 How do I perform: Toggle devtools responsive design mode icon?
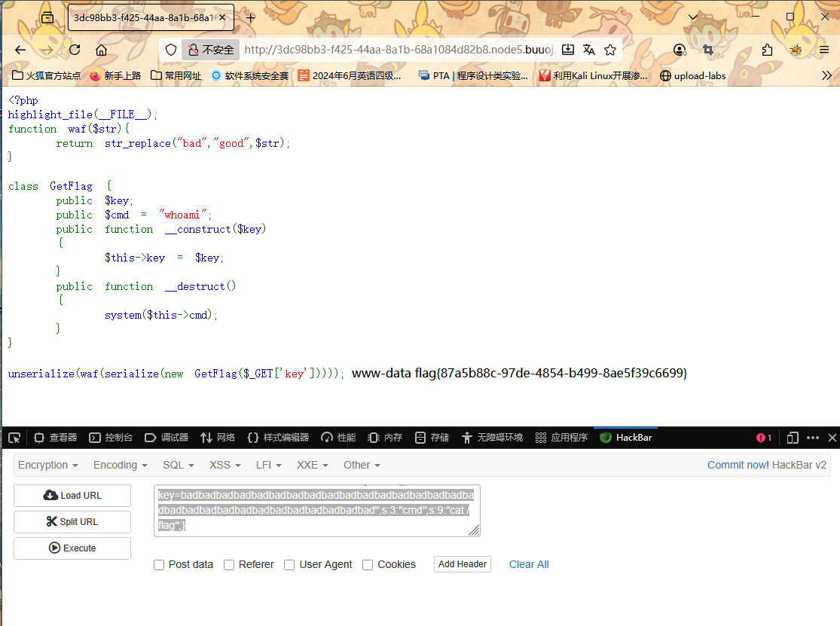coord(792,438)
